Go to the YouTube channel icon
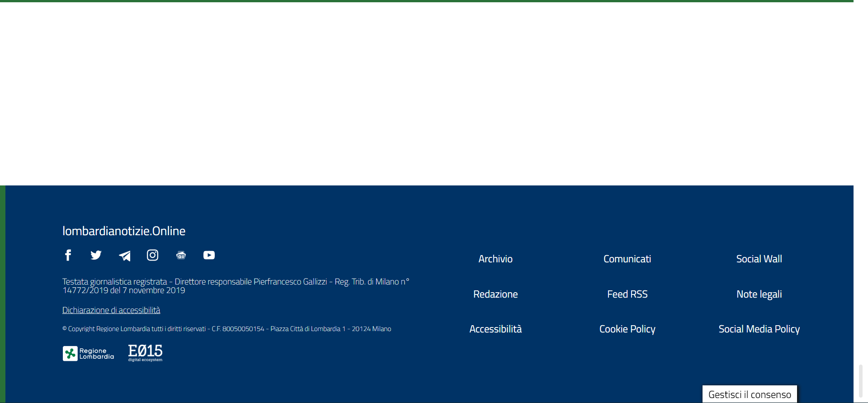This screenshot has height=403, width=868. 209,256
